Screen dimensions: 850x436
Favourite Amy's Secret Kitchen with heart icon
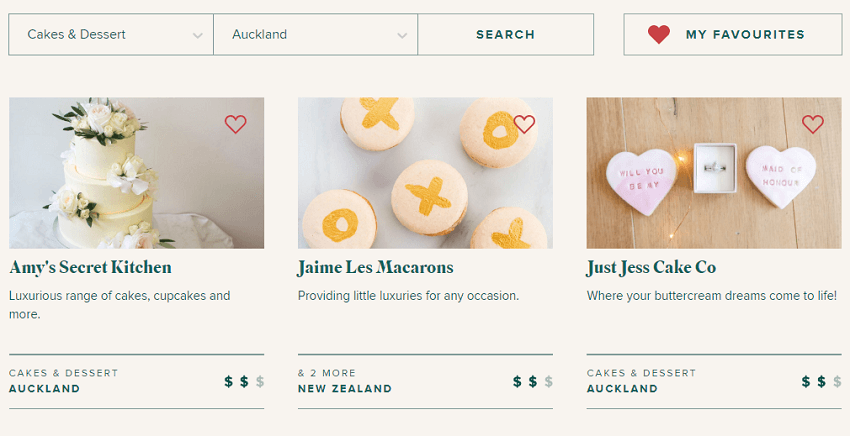(235, 125)
